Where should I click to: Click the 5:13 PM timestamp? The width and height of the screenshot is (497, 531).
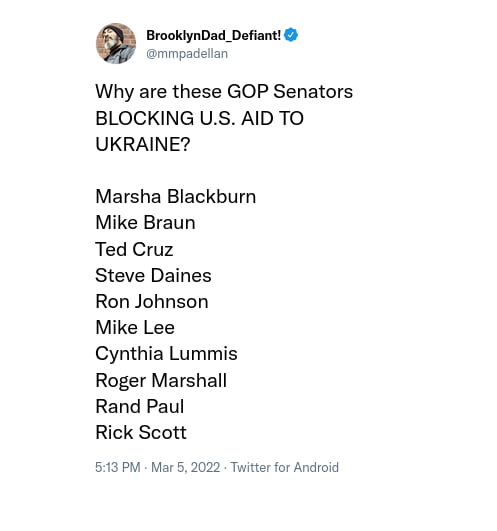[x=117, y=467]
